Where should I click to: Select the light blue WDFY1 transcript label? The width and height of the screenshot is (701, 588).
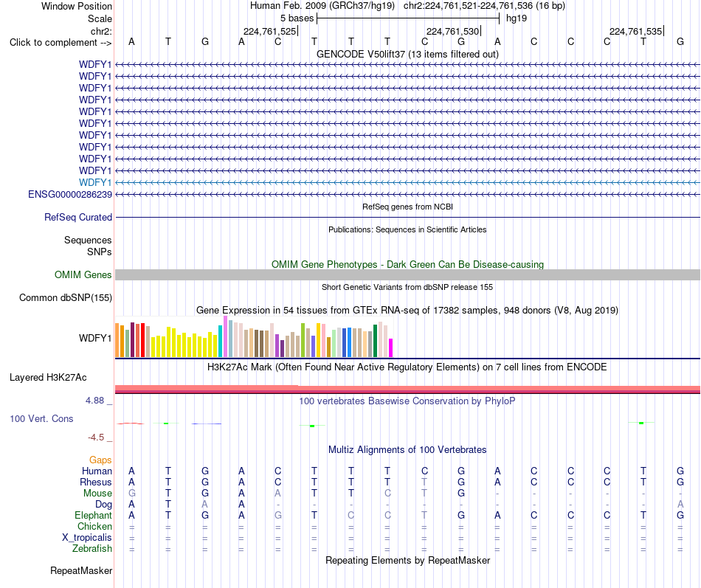(x=95, y=182)
